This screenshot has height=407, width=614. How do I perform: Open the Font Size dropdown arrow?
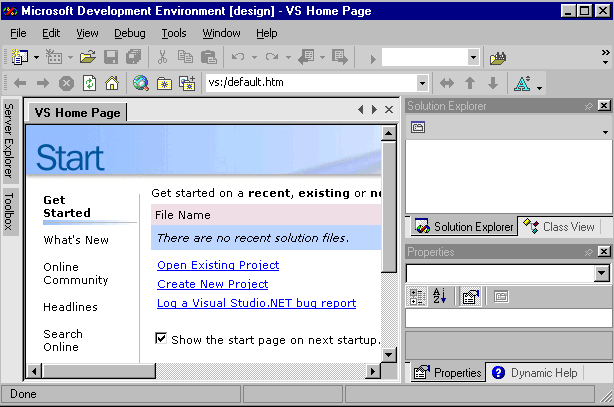click(540, 89)
